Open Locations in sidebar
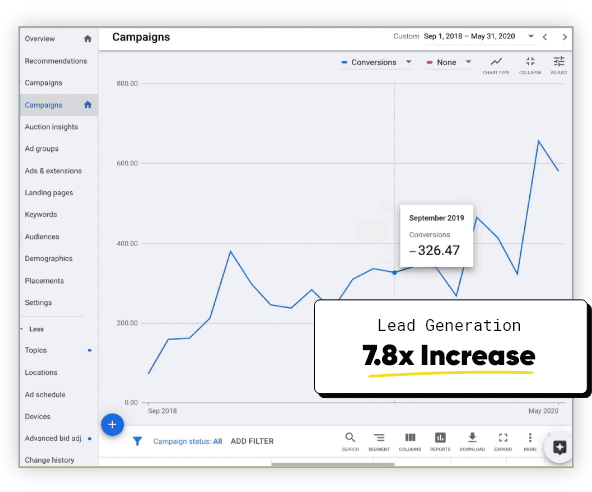 click(x=41, y=372)
